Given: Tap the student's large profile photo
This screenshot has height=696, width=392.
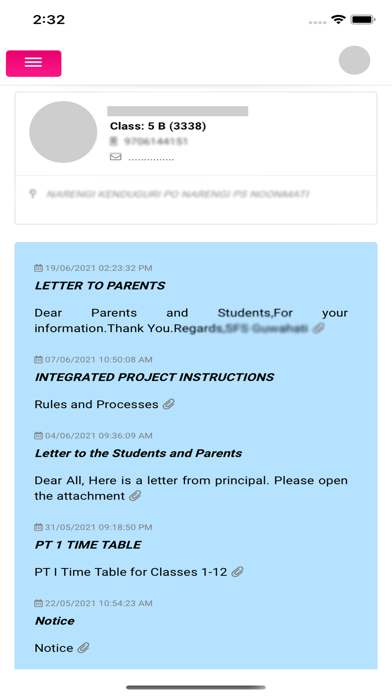Looking at the screenshot, I should pos(63,132).
